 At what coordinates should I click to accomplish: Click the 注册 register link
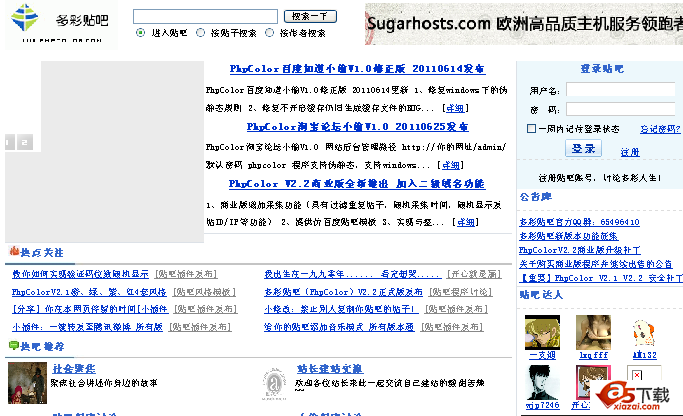point(630,152)
